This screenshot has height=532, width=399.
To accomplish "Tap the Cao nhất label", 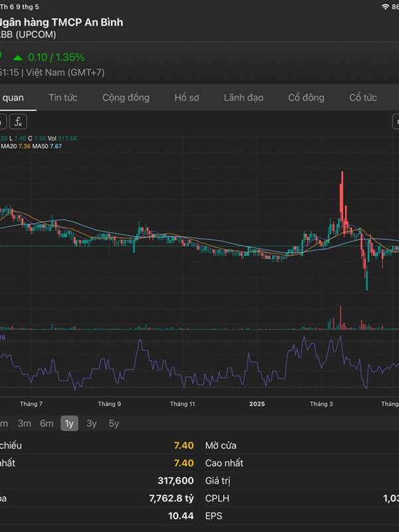I will pos(224,463).
